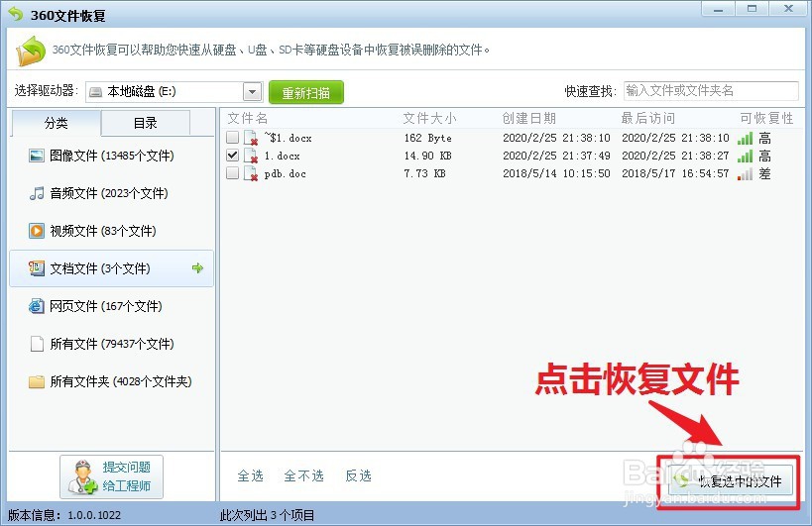Click the image files category icon
This screenshot has width=812, height=526.
click(x=37, y=156)
